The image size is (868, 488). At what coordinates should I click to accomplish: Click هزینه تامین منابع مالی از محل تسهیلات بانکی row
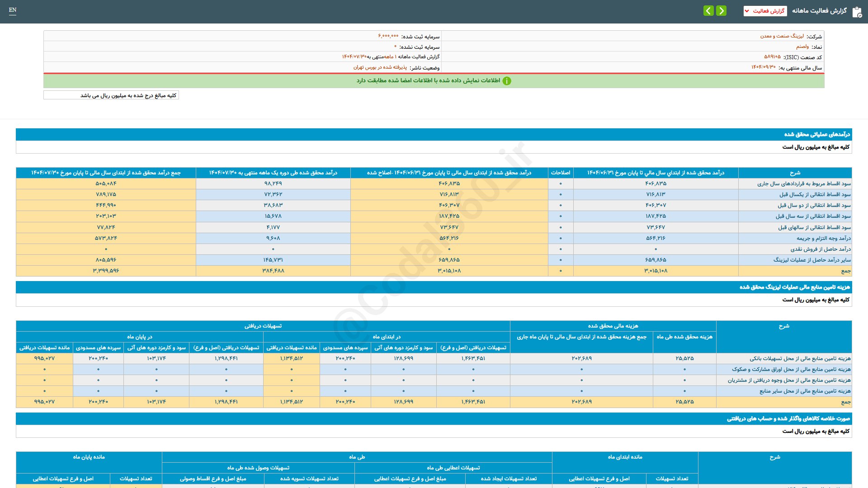pos(800,358)
